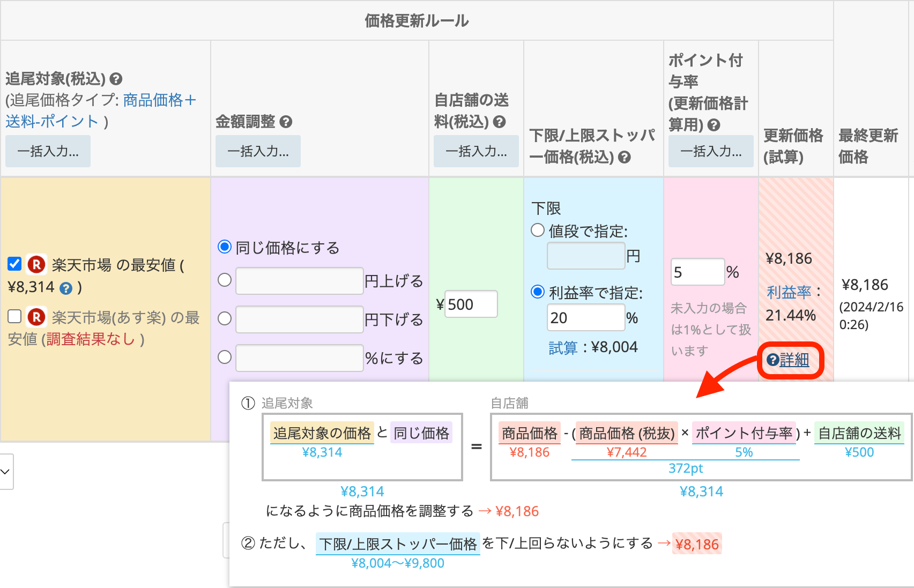Screen dimensions: 914x588
Task: Click the 自店舗の送料 input showing 500
Action: (x=471, y=304)
